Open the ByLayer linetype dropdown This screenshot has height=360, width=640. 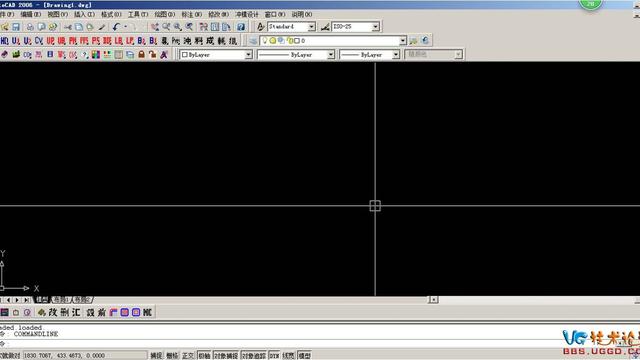tap(331, 54)
